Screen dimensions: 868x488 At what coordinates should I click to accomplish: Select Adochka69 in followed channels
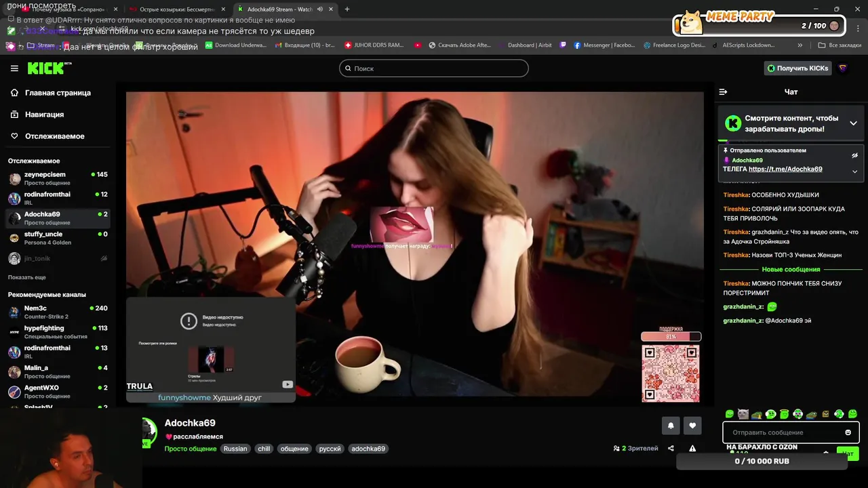58,218
